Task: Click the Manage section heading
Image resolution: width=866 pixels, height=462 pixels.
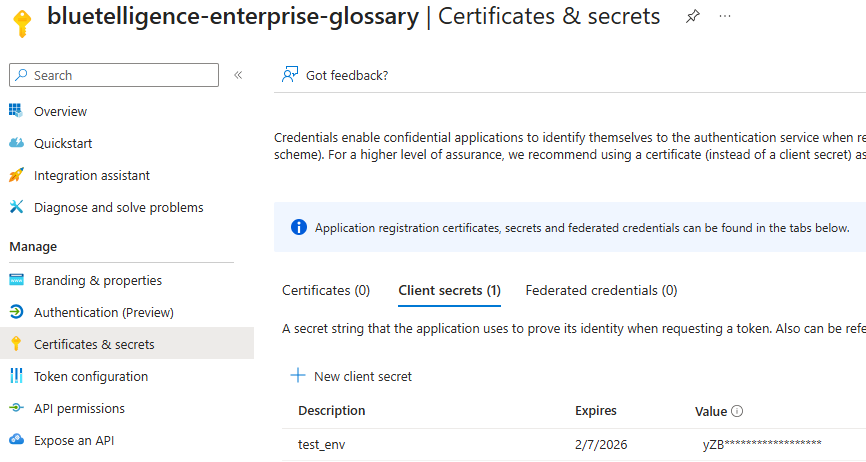Action: 33,247
